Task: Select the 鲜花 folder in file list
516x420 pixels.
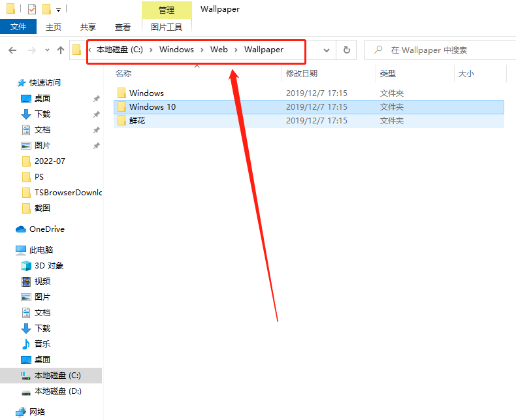Action: click(x=137, y=121)
